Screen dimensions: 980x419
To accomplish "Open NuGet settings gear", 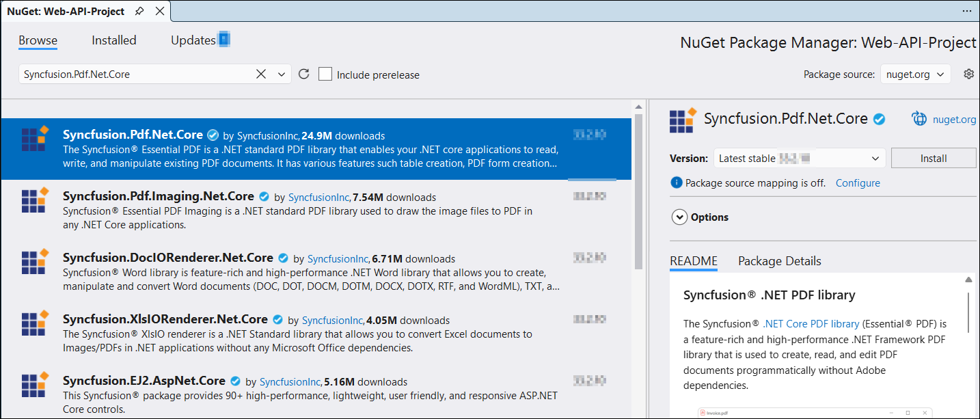I will click(968, 74).
